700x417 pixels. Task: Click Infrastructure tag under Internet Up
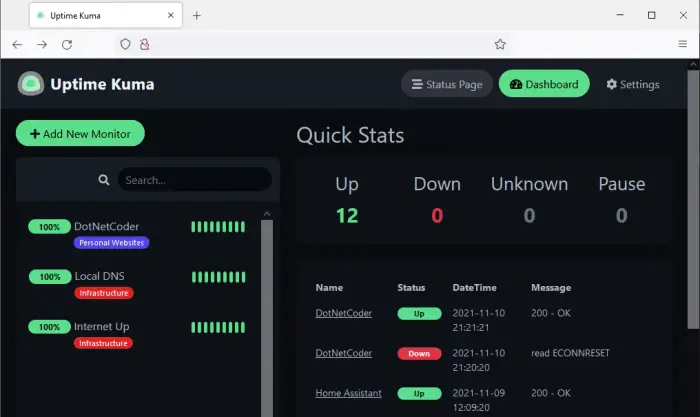104,343
